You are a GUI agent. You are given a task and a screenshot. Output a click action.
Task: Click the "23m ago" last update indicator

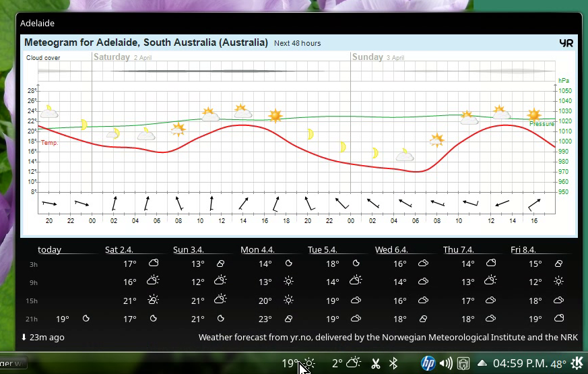(42, 337)
